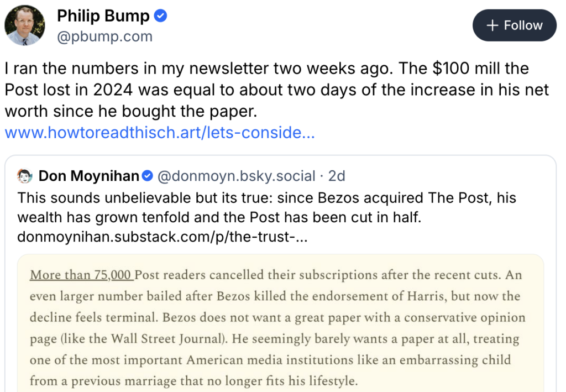Image resolution: width=566 pixels, height=392 pixels.
Task: Click the @donmoyn.bsky.social handle
Action: tap(236, 176)
